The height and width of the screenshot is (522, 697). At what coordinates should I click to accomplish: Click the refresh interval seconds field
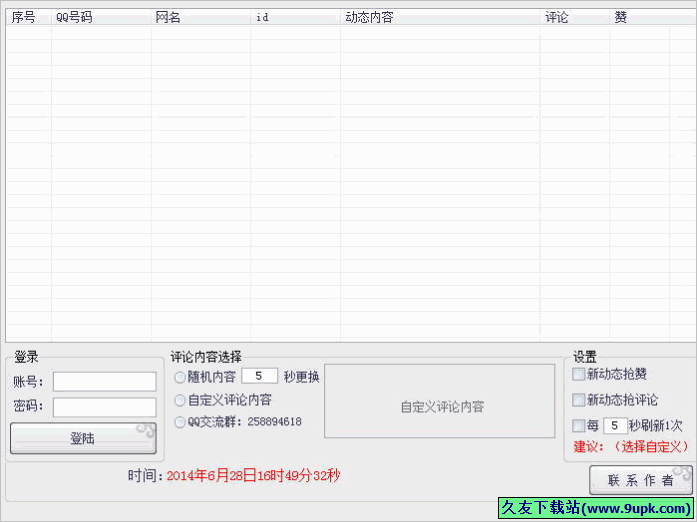coord(615,425)
